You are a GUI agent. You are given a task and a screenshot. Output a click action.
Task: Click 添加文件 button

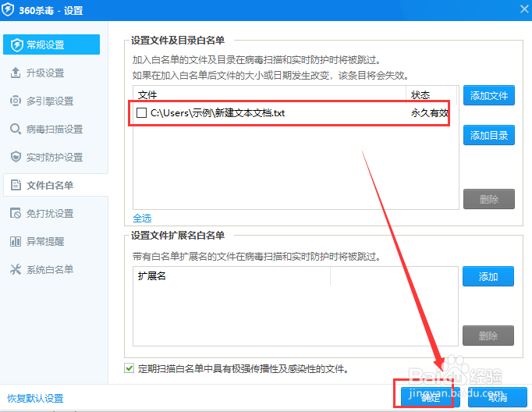point(489,95)
